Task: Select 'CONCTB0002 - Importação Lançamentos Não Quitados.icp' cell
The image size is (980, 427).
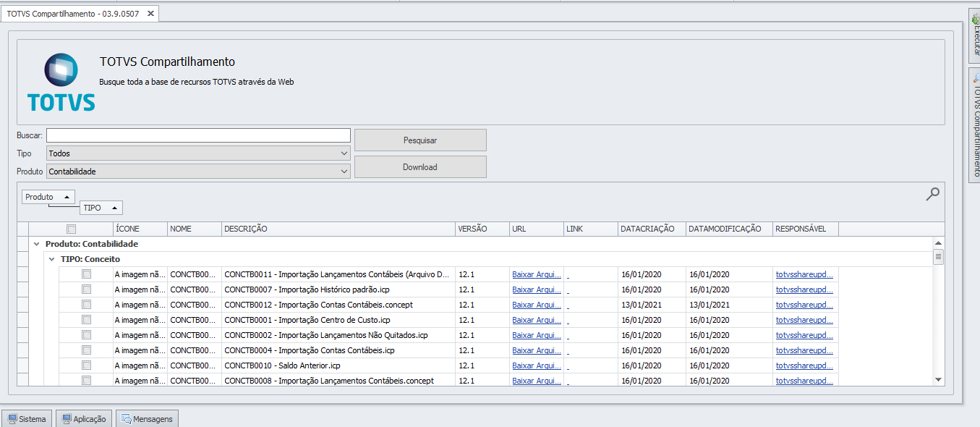Action: (x=338, y=335)
